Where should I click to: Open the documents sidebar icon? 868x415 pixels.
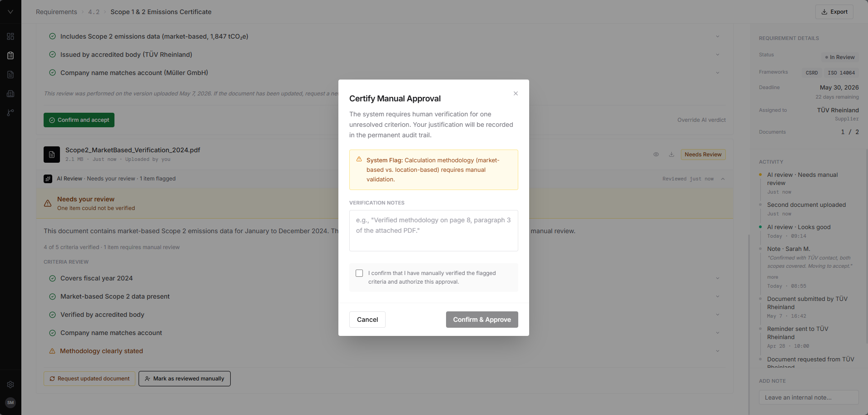coord(10,75)
